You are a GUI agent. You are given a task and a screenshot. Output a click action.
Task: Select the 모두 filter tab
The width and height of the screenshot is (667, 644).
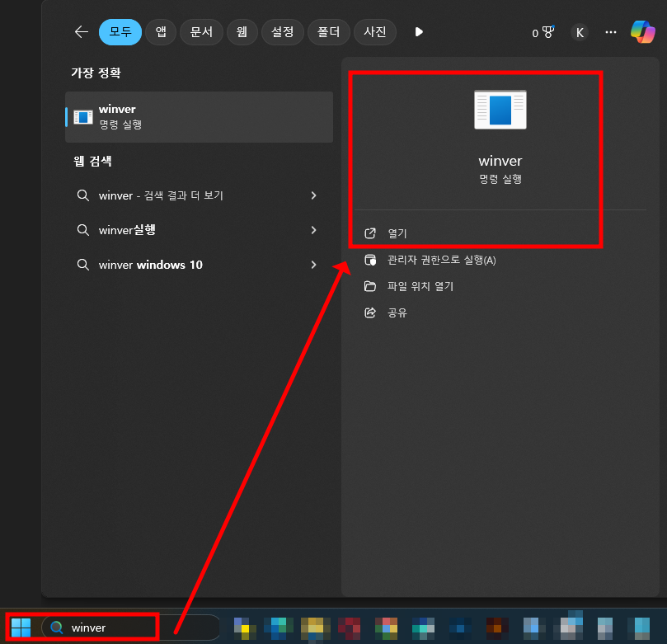[120, 32]
